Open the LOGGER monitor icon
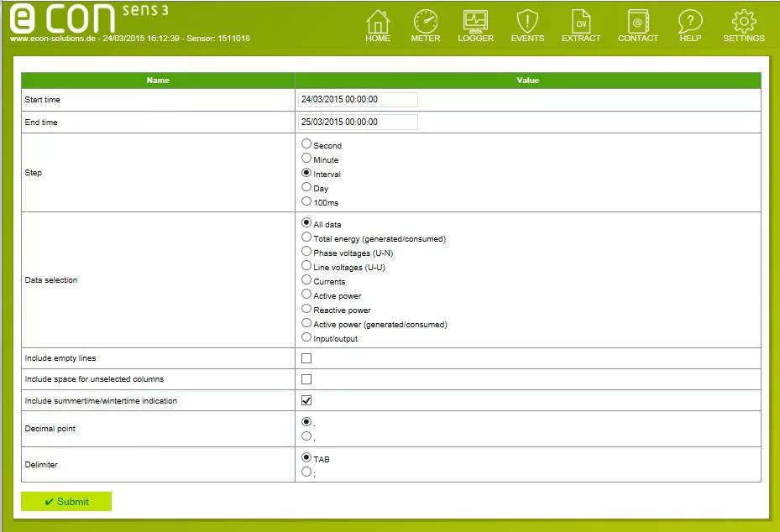780x532 pixels. pos(475,22)
